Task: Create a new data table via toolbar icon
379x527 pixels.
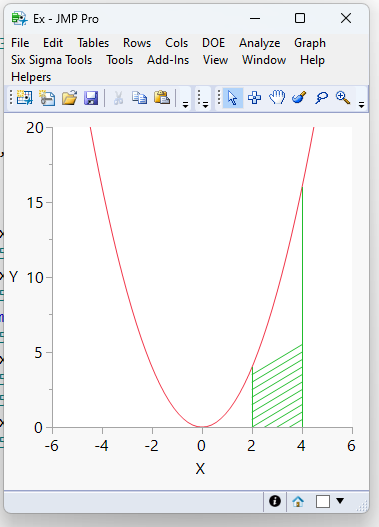Action: click(x=25, y=98)
